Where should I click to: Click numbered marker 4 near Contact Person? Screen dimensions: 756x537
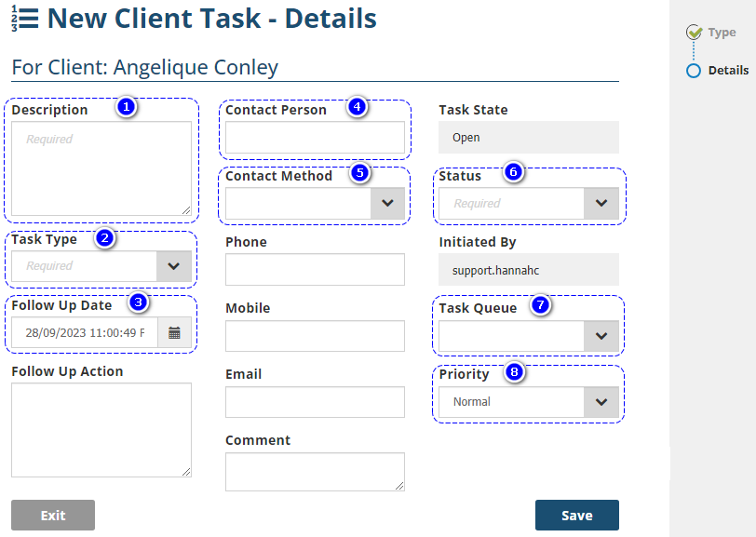tap(357, 106)
